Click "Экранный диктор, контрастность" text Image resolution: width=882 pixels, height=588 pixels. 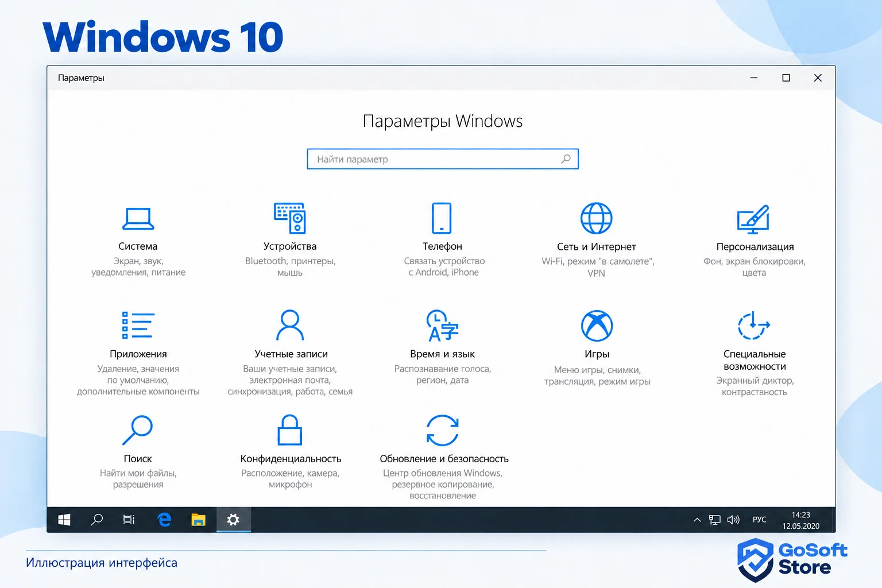(755, 386)
